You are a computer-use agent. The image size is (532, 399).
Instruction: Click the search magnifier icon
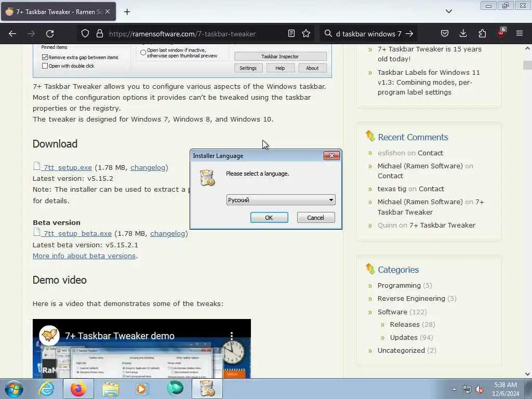[x=328, y=33]
